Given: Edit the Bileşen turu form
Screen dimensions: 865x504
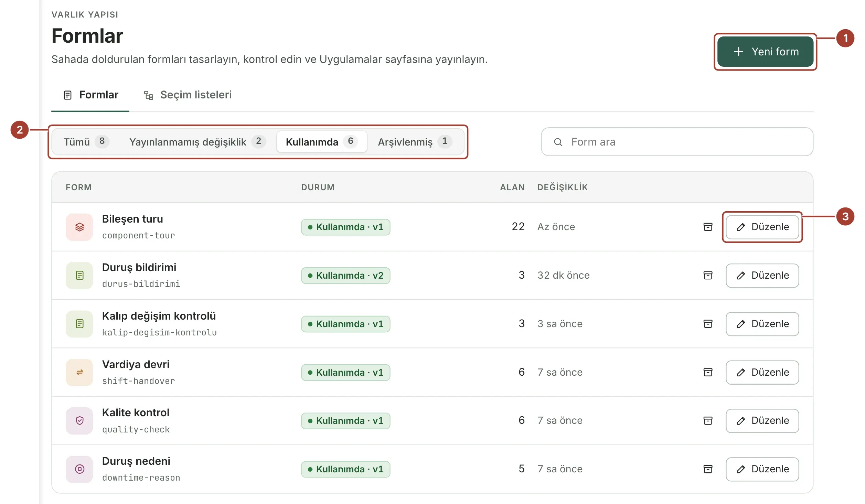Looking at the screenshot, I should tap(762, 227).
